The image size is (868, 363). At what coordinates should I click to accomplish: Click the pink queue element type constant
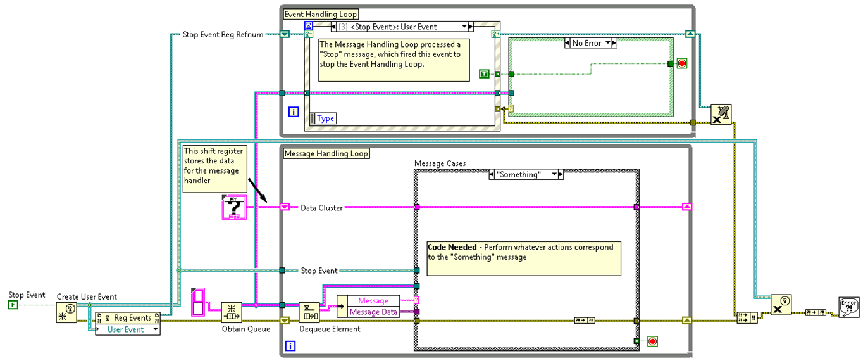197,302
